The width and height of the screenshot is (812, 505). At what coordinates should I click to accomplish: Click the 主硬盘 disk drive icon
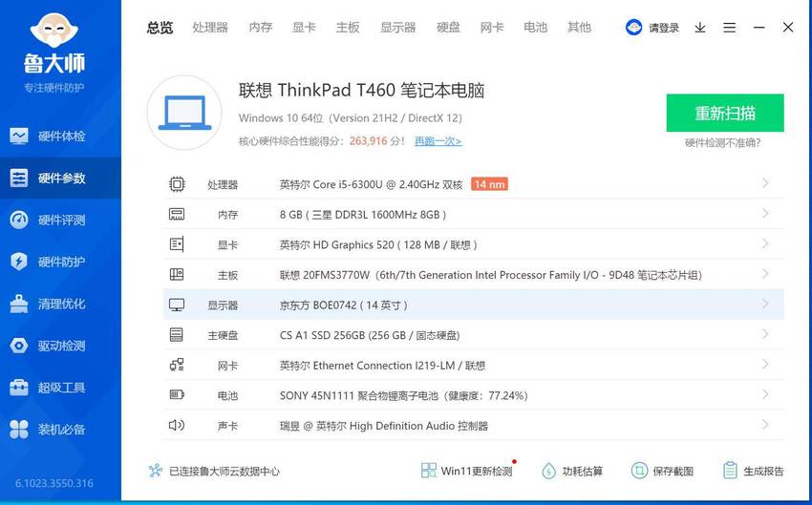click(177, 335)
